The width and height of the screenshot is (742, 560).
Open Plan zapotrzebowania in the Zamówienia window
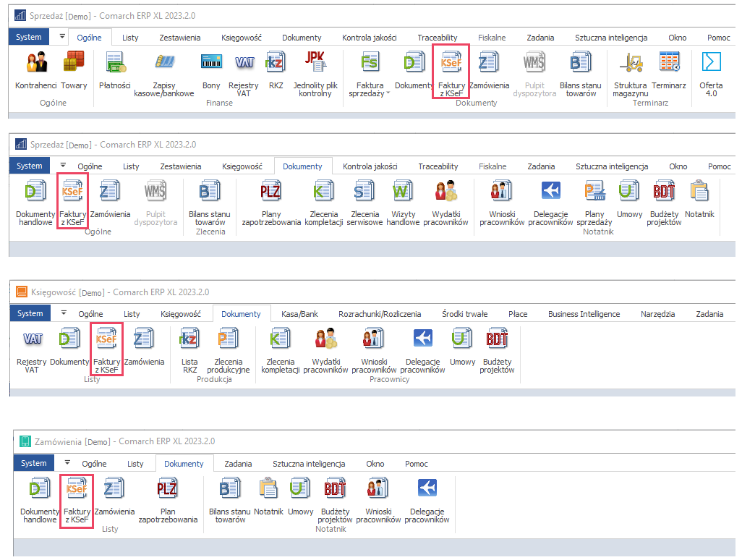[x=168, y=501]
